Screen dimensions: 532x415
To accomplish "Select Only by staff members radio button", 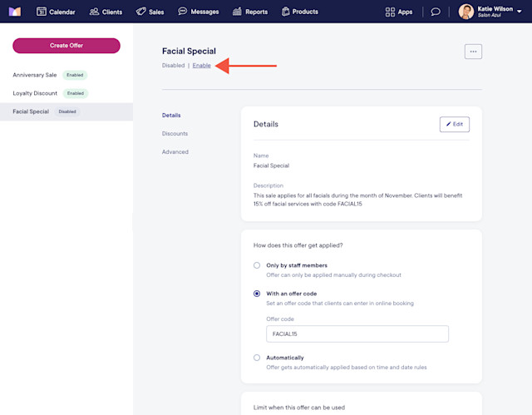I will point(257,265).
